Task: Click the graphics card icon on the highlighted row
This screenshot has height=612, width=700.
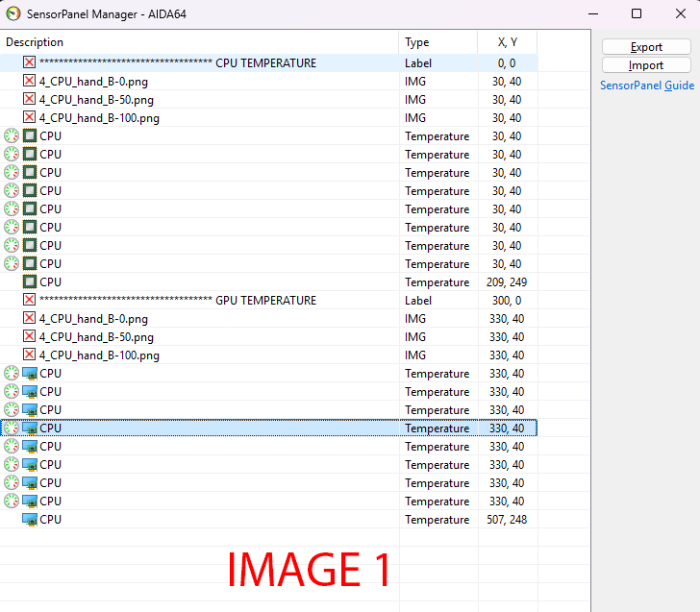Action: click(x=30, y=428)
